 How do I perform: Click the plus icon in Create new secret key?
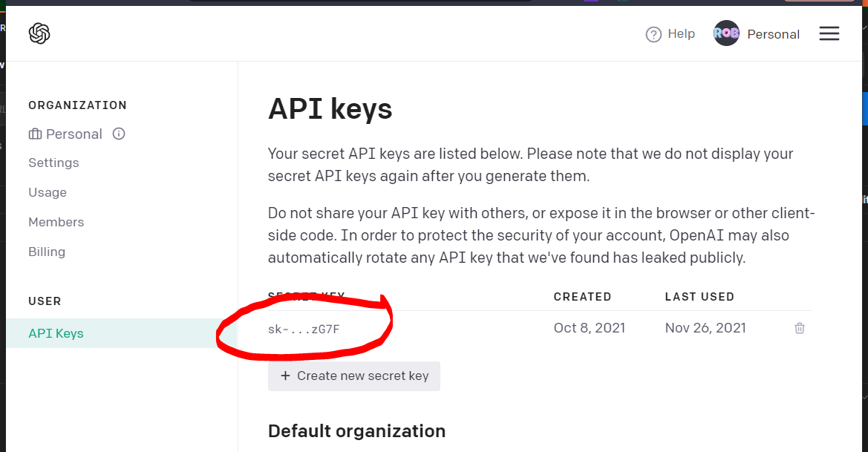coord(285,376)
